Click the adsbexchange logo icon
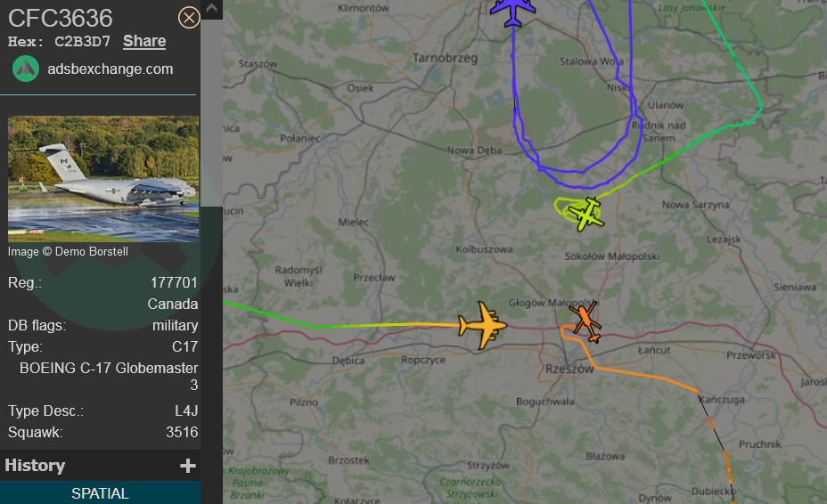 (26, 69)
